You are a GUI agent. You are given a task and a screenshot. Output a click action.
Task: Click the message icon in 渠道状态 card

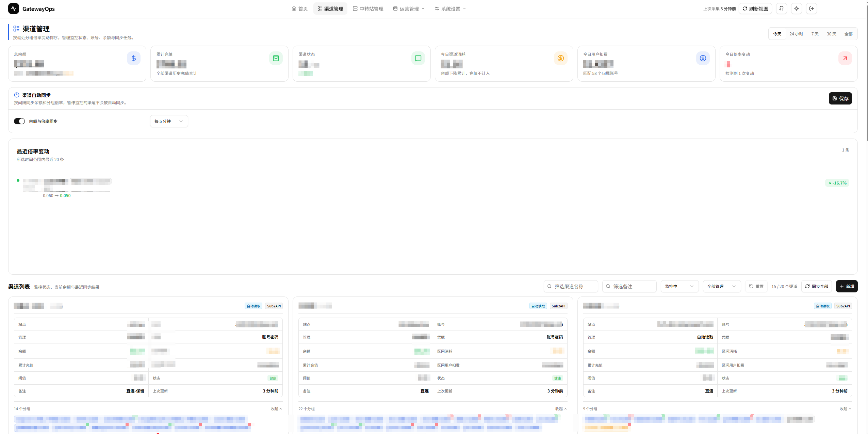coord(418,58)
